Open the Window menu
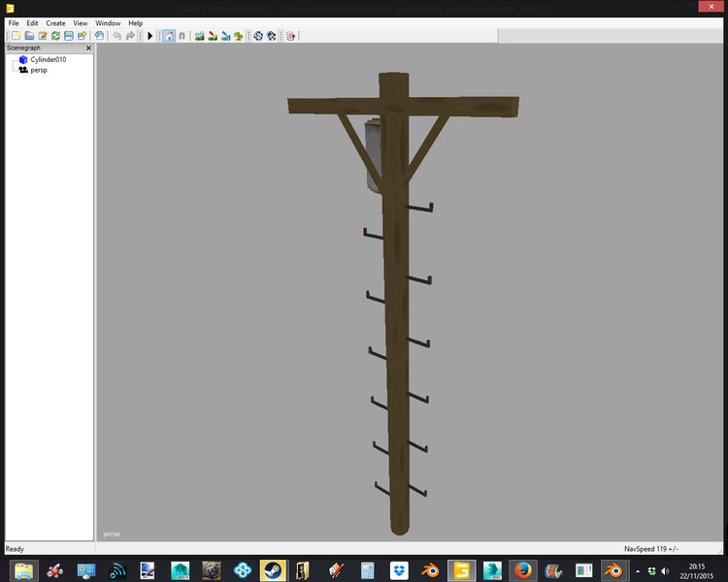Viewport: 728px width, 582px height. 108,22
